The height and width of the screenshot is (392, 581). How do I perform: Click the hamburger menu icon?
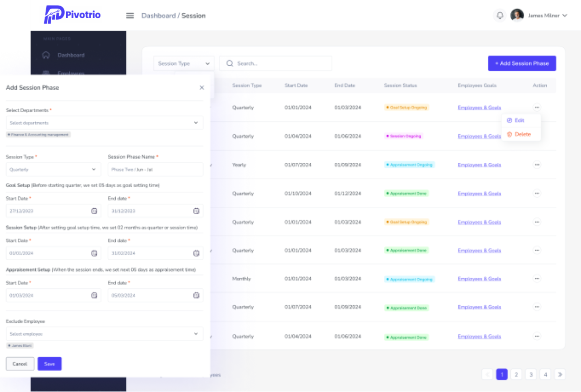click(x=130, y=16)
